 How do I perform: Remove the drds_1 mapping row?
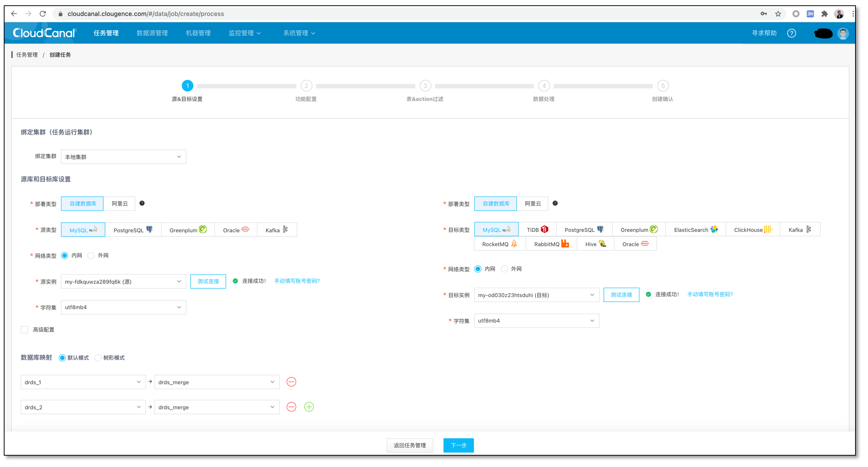pyautogui.click(x=291, y=382)
